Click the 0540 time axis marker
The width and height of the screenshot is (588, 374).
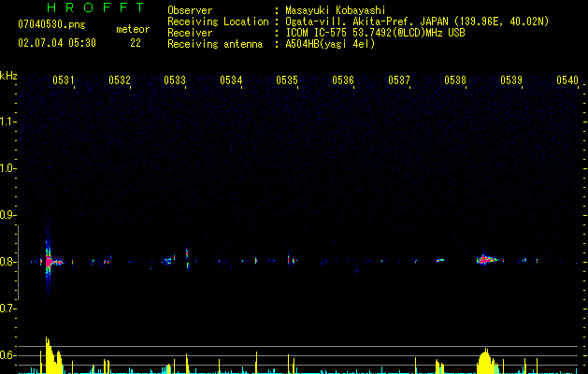567,80
